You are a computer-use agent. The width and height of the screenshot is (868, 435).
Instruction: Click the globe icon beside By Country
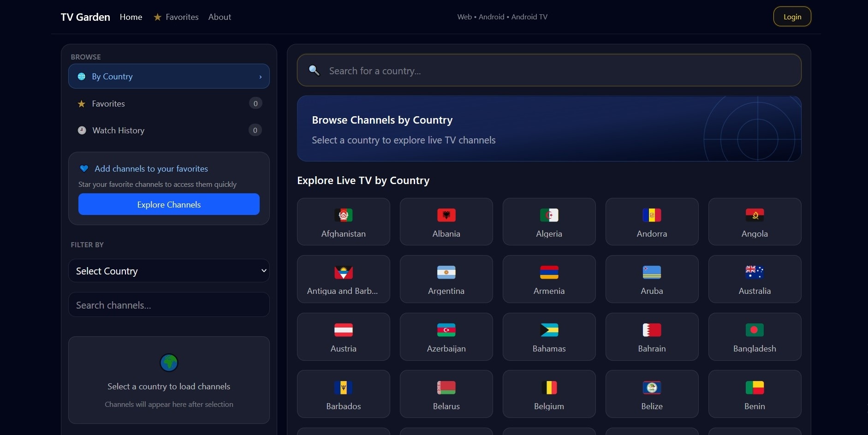click(x=82, y=77)
